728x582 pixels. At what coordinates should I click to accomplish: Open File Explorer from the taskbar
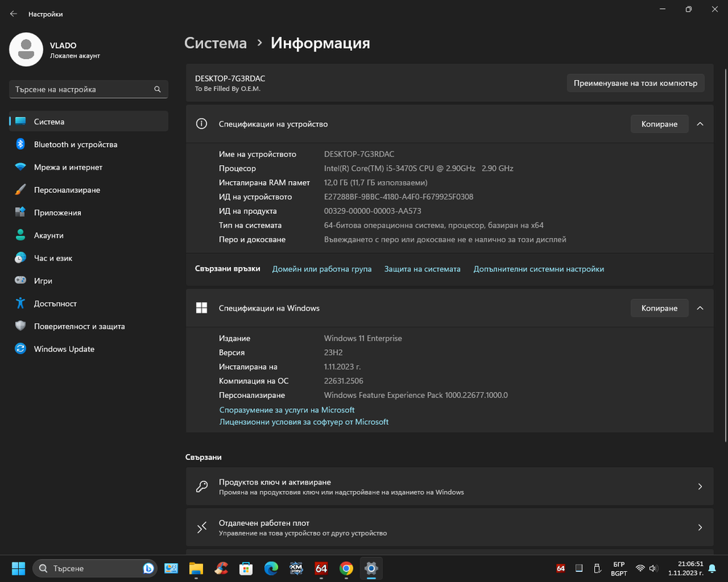pos(196,568)
